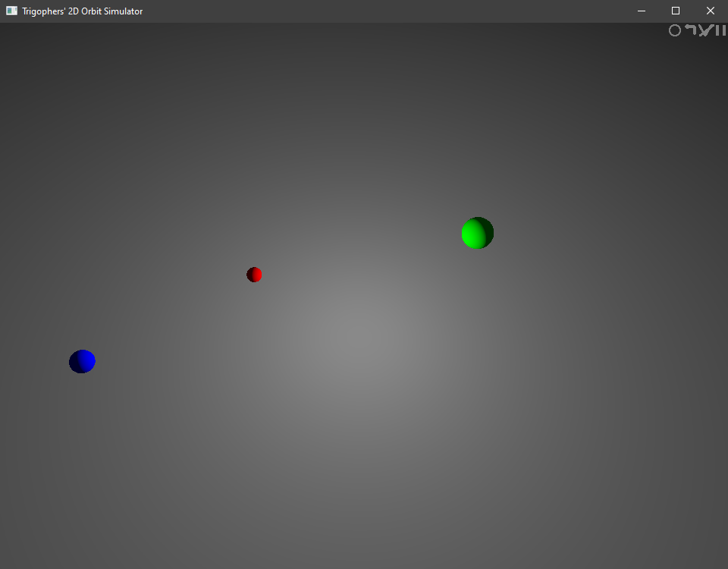The image size is (728, 569).
Task: Pause the simulation with the pause icon
Action: 720,30
